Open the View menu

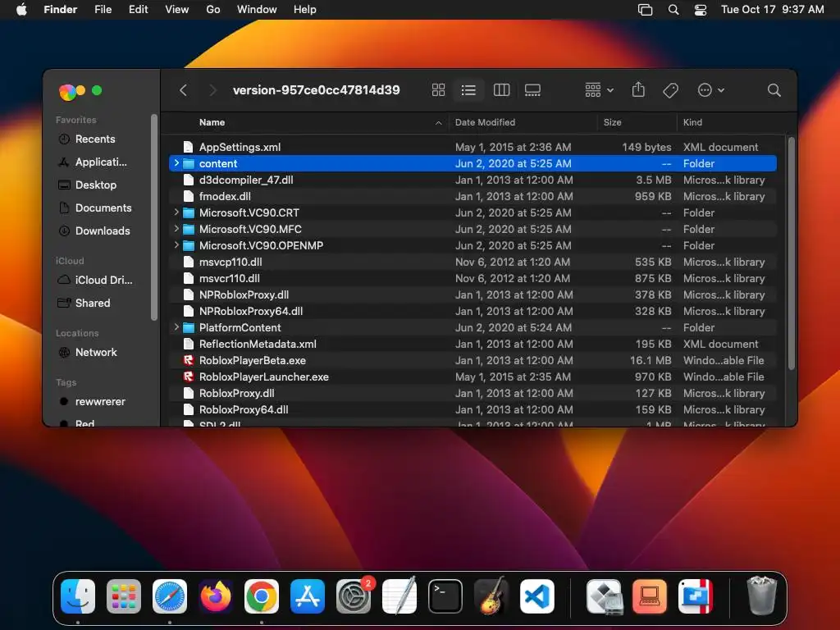(x=177, y=10)
